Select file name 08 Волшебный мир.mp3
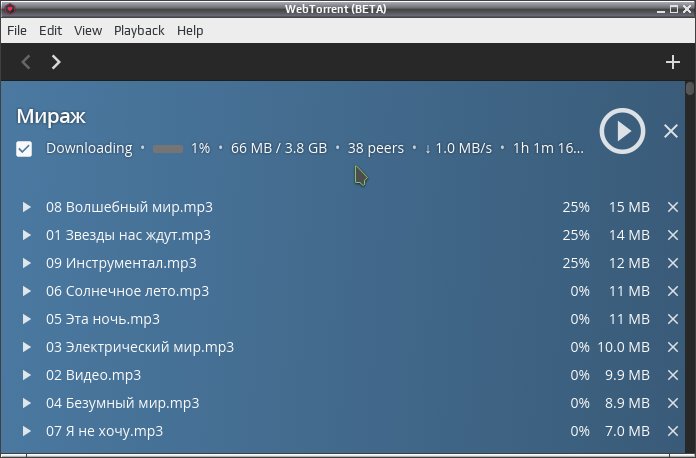The height and width of the screenshot is (458, 696). click(129, 207)
